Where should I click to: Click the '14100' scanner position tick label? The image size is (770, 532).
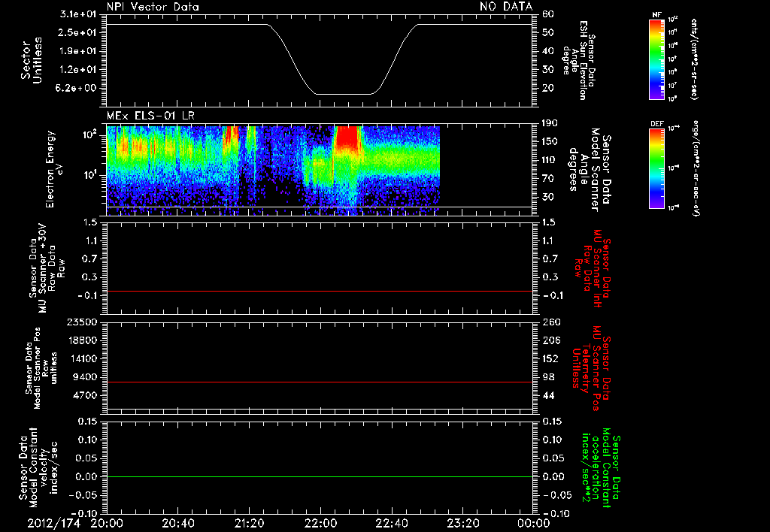(82, 358)
